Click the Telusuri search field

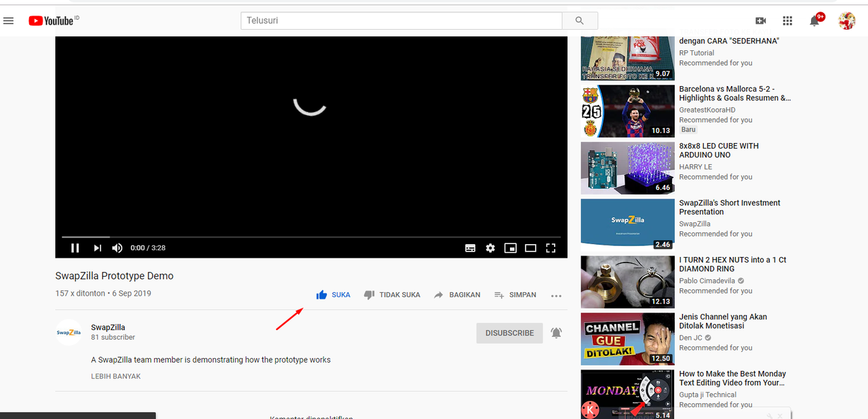(x=401, y=20)
